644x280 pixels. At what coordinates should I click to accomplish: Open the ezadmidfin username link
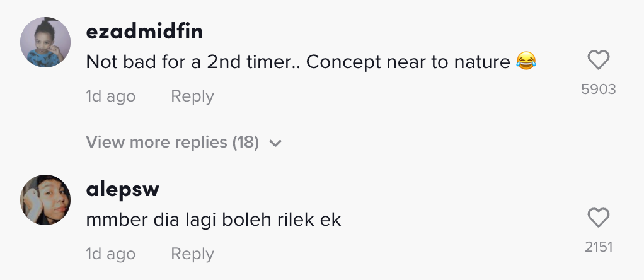click(x=144, y=31)
